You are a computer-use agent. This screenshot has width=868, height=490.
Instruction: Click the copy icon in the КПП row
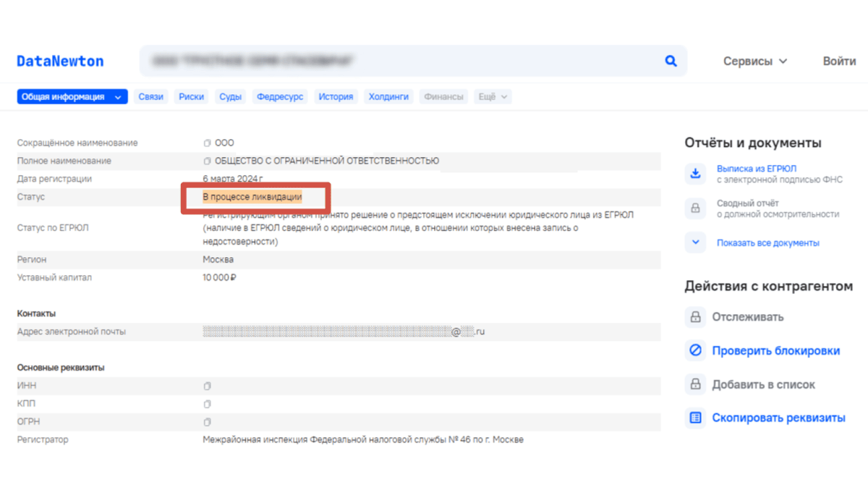point(208,404)
